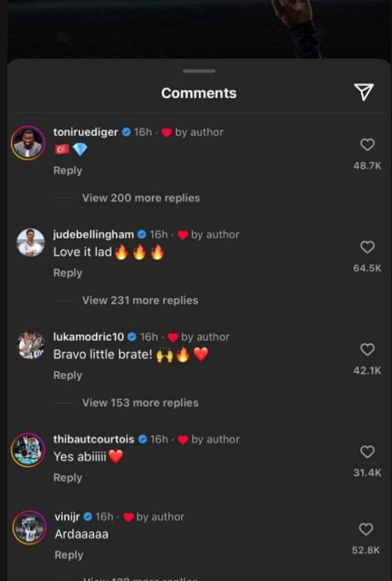The height and width of the screenshot is (581, 392).
Task: Grab the comments sheet drag handle
Action: tap(199, 71)
